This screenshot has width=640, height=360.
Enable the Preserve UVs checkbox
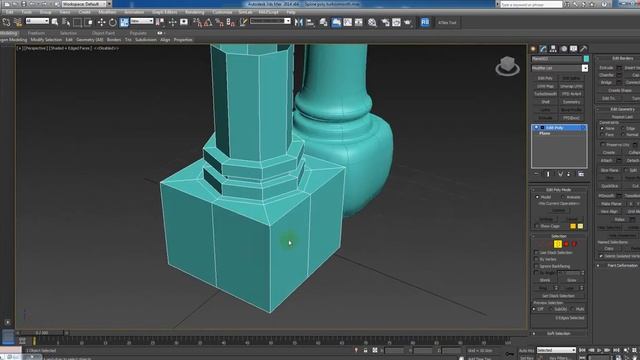click(602, 144)
